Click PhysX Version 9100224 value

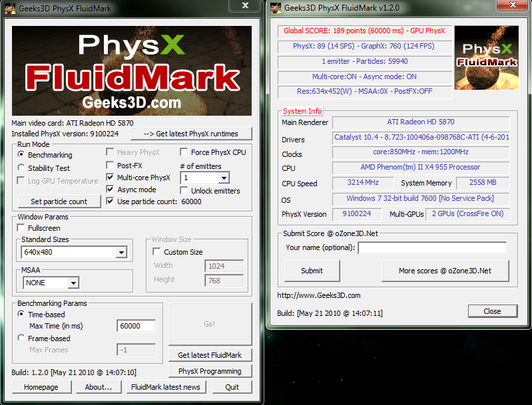(x=357, y=214)
